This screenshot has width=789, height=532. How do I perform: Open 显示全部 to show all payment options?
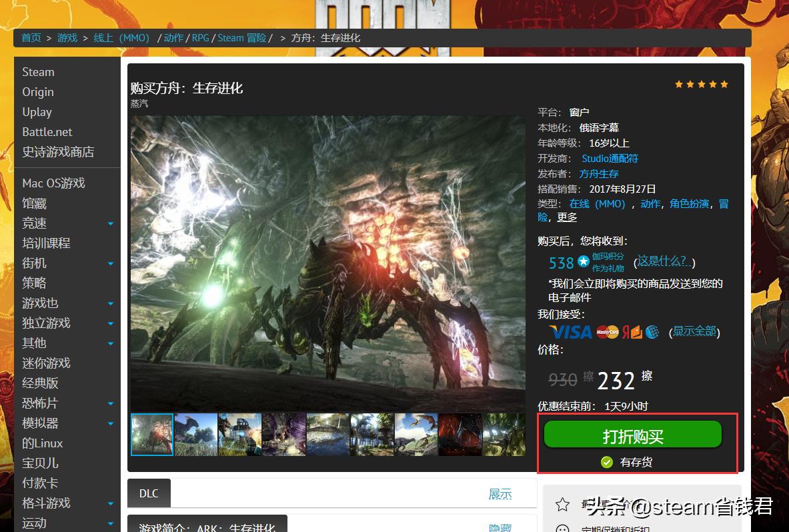pyautogui.click(x=695, y=331)
